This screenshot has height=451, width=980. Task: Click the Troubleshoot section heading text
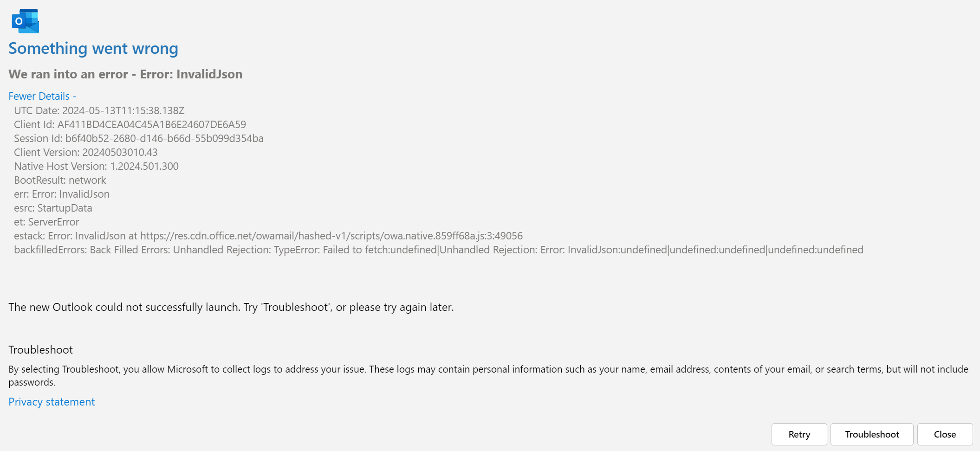tap(41, 350)
